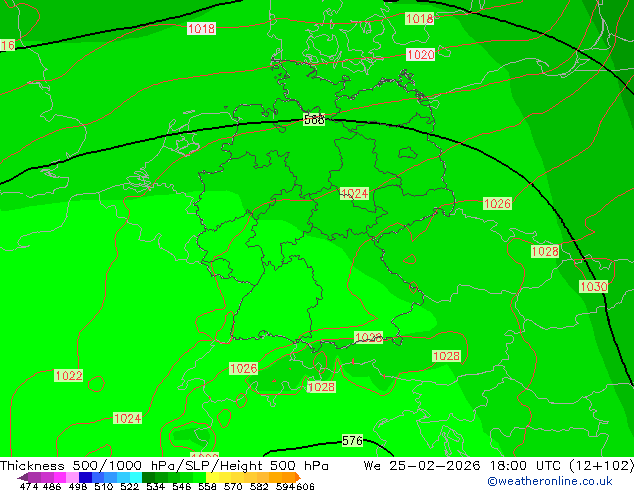The height and width of the screenshot is (490, 634).
Task: Click the 1028 label directly above the 1030 label
Action: [x=545, y=251]
